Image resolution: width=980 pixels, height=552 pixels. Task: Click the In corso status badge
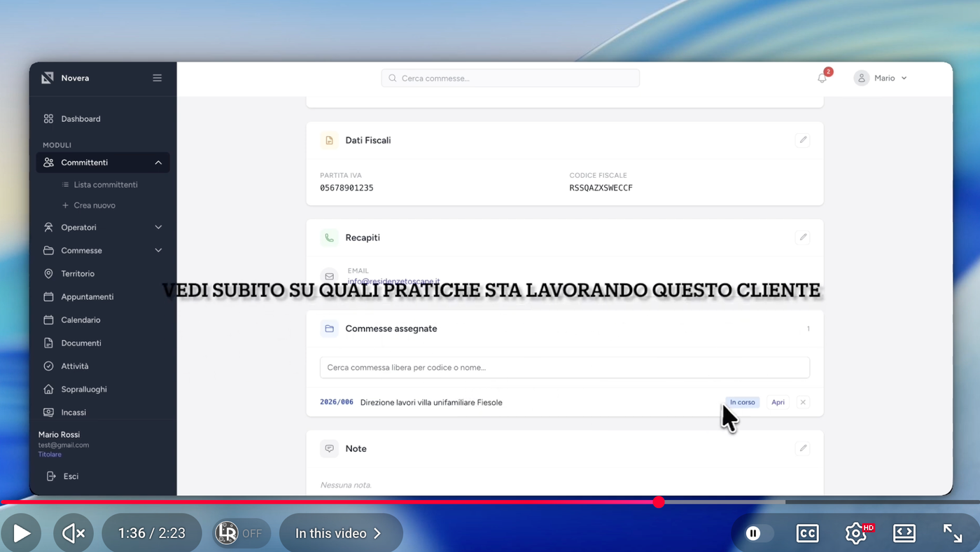742,402
